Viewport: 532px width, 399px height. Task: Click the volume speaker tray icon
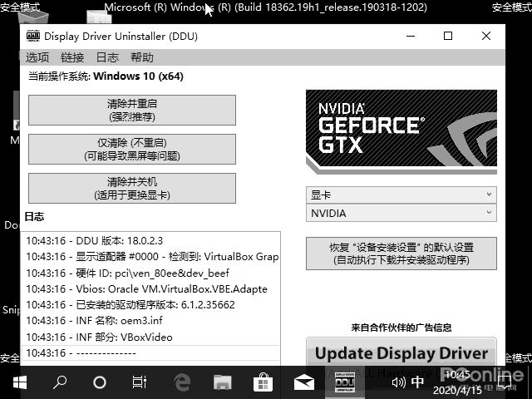398,382
